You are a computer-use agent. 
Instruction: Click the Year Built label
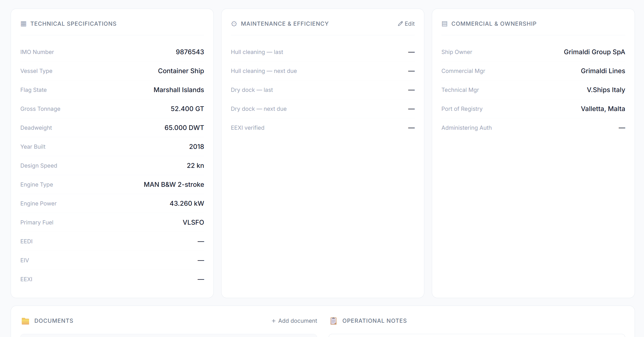(x=33, y=147)
